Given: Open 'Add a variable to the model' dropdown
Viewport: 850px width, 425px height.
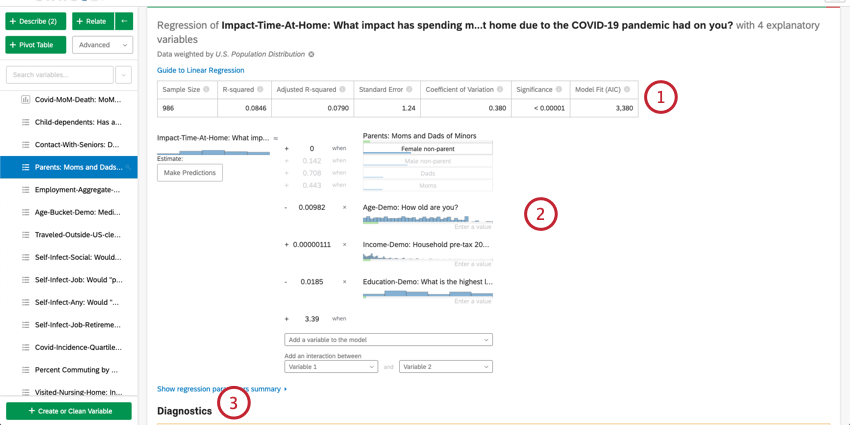Looking at the screenshot, I should pos(388,340).
